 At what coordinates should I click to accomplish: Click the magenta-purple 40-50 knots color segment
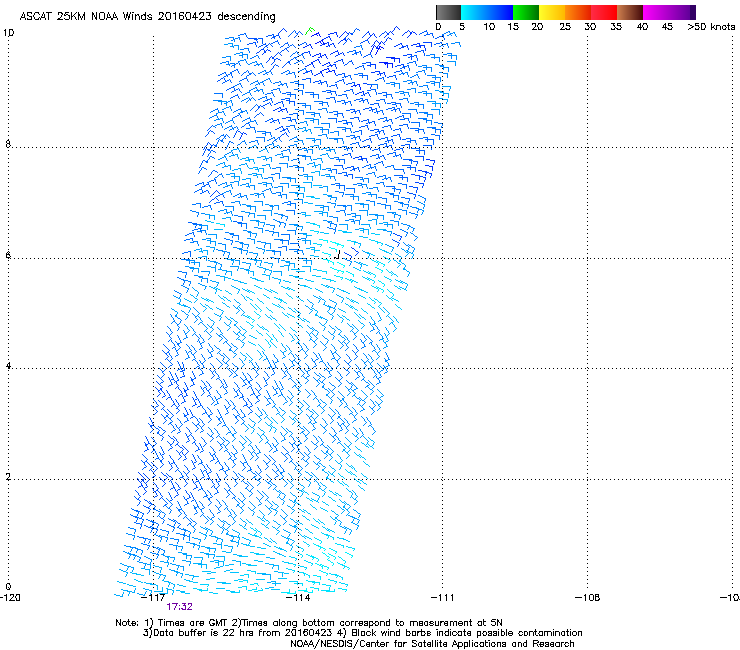pyautogui.click(x=669, y=12)
